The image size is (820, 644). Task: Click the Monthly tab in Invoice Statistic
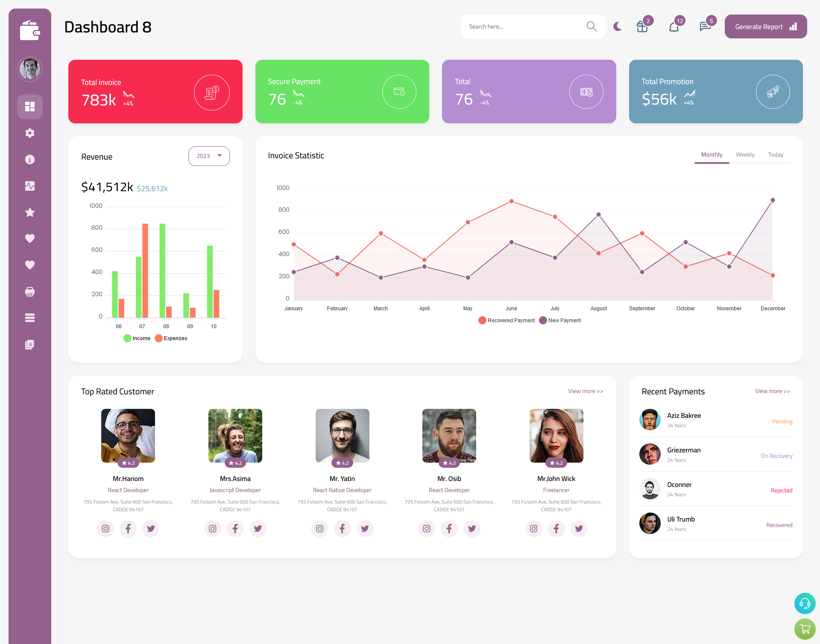click(x=712, y=154)
